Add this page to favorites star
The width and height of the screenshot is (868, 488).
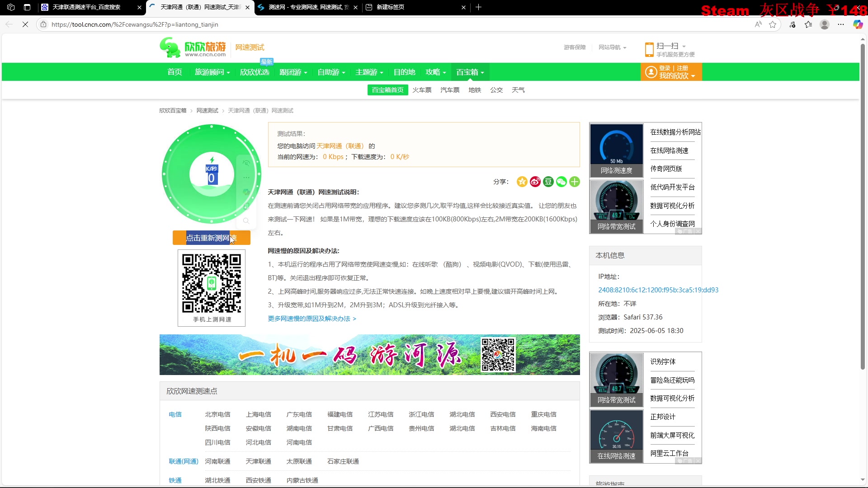tap(773, 24)
